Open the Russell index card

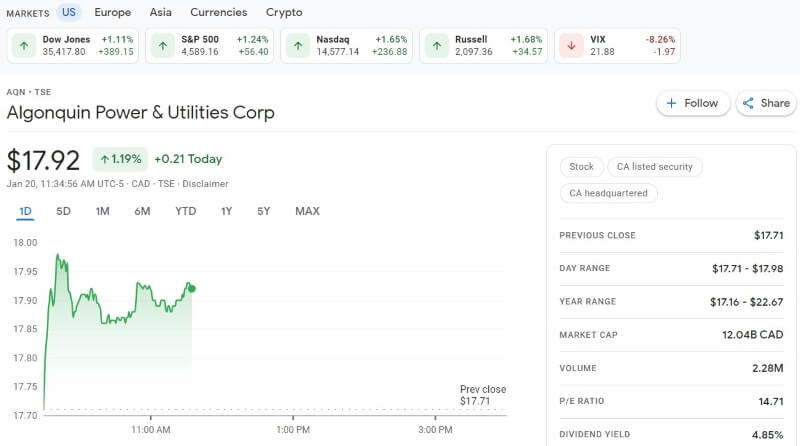484,46
